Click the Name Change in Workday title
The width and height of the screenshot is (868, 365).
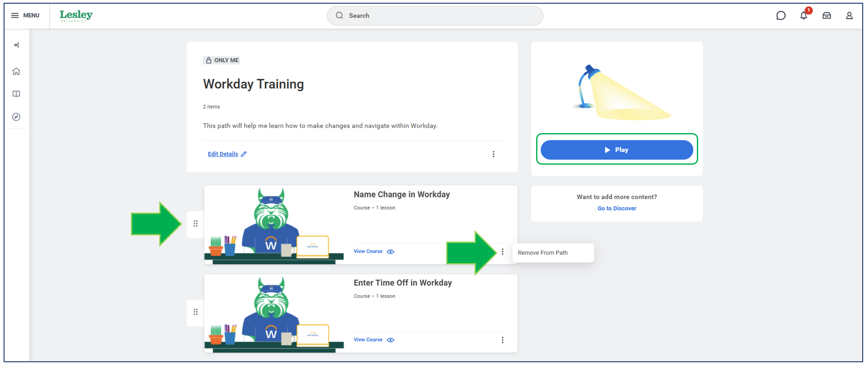401,194
